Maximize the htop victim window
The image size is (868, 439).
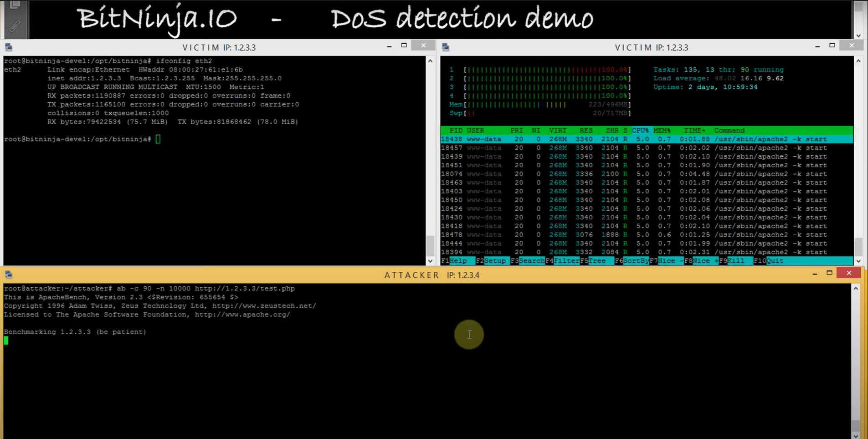[832, 46]
